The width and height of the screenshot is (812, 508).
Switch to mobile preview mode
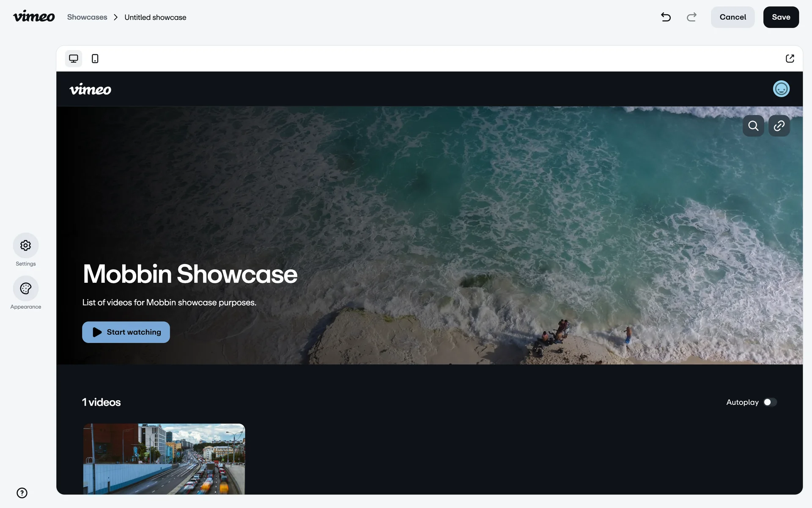point(95,58)
